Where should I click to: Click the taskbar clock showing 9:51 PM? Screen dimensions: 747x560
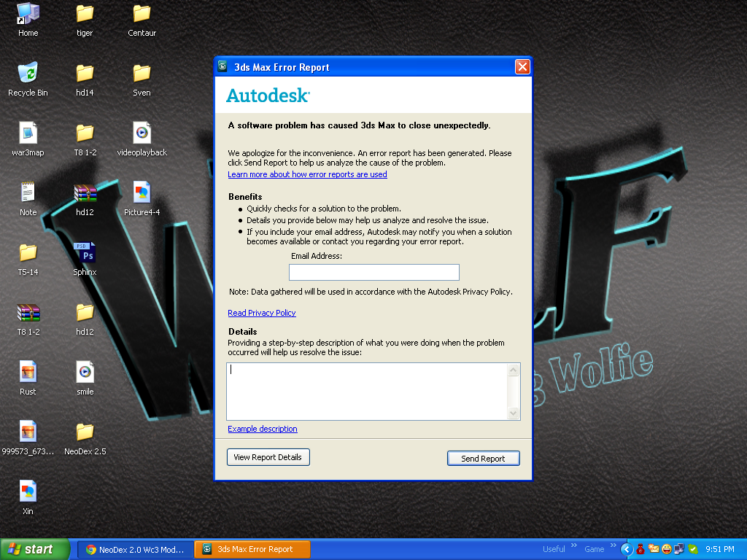pos(719,549)
